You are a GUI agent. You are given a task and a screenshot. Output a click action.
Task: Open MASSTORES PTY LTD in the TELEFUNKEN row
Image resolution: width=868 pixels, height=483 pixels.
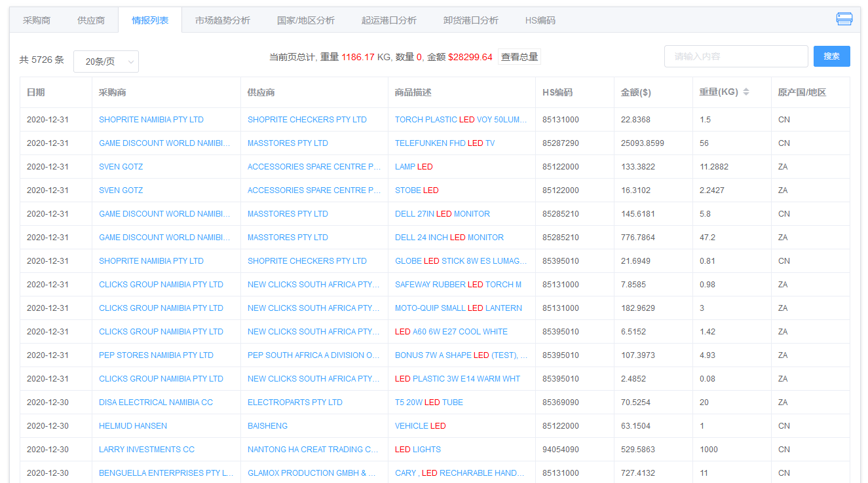tap(288, 143)
